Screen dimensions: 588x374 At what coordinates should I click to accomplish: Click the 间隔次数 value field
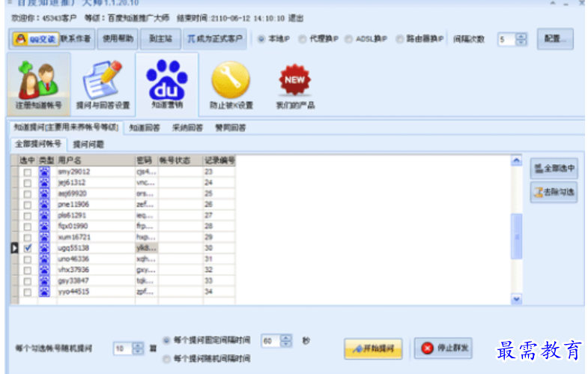pyautogui.click(x=507, y=39)
